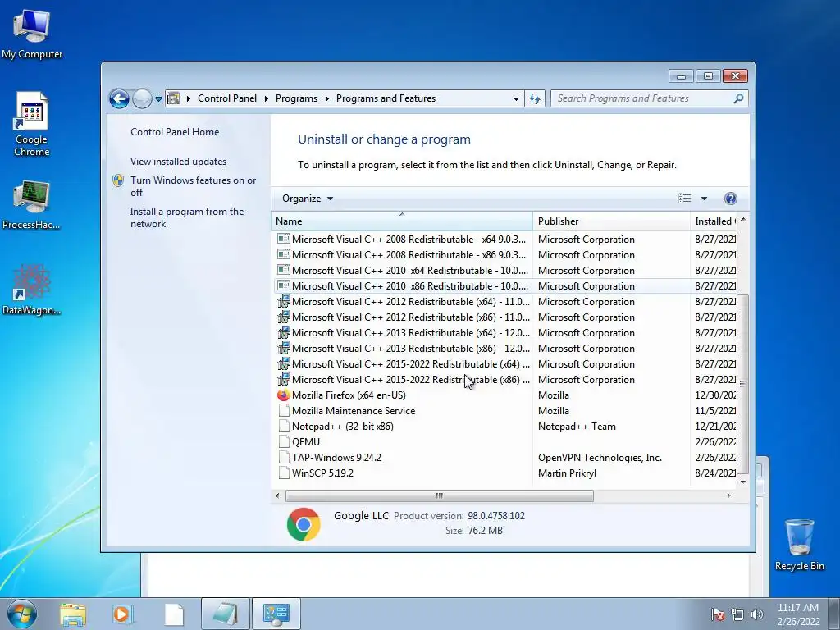Image resolution: width=840 pixels, height=630 pixels.
Task: Click the volume speaker tray icon
Action: click(x=757, y=614)
